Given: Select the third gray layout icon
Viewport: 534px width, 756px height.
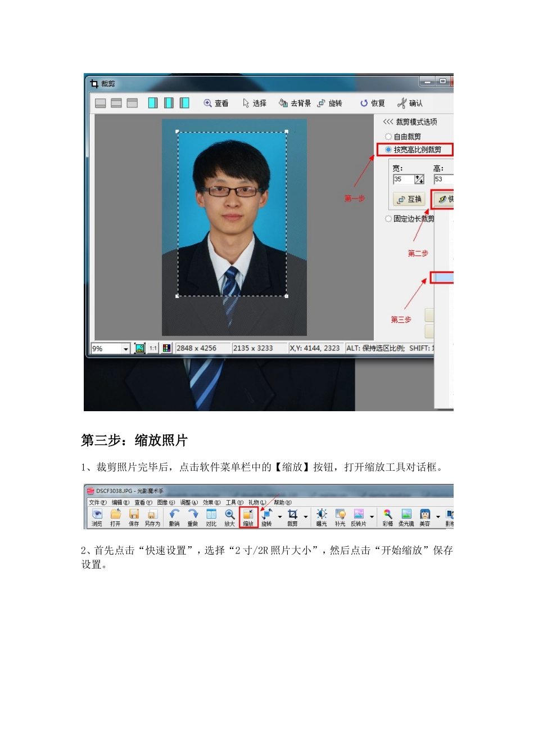Looking at the screenshot, I should [x=132, y=103].
